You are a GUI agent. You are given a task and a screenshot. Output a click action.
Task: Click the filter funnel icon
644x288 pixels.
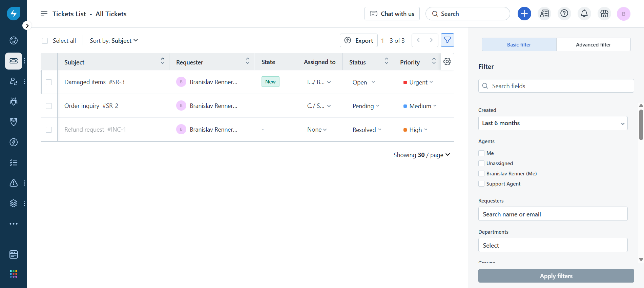[x=447, y=40]
